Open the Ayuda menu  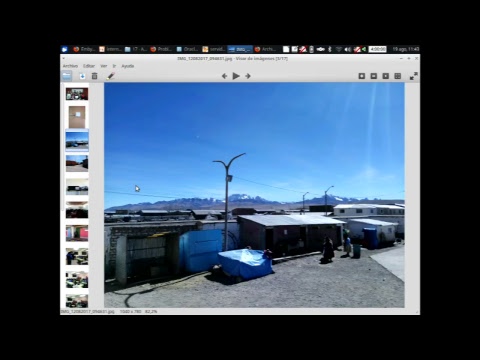click(x=128, y=66)
